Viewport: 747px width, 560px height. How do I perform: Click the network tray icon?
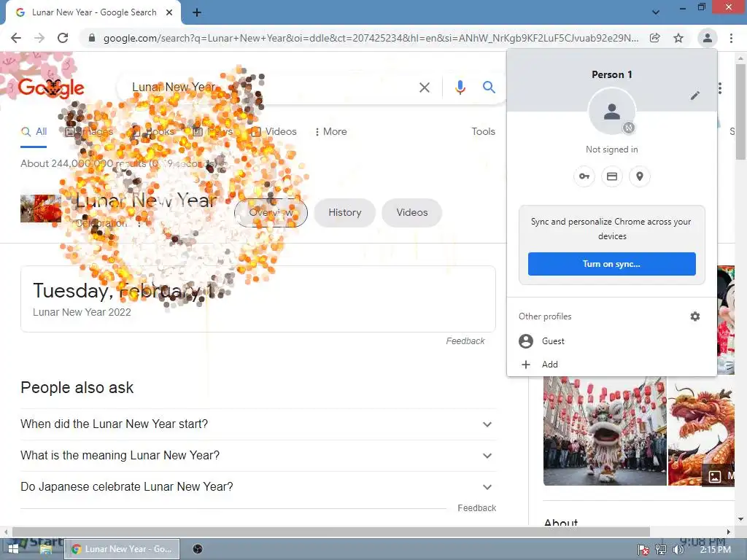[x=661, y=550]
